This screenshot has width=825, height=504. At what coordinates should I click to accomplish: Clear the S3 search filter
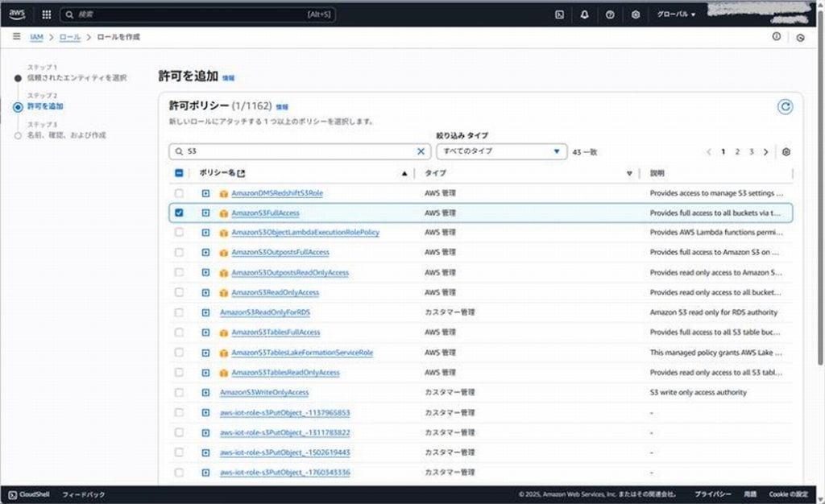coord(421,151)
